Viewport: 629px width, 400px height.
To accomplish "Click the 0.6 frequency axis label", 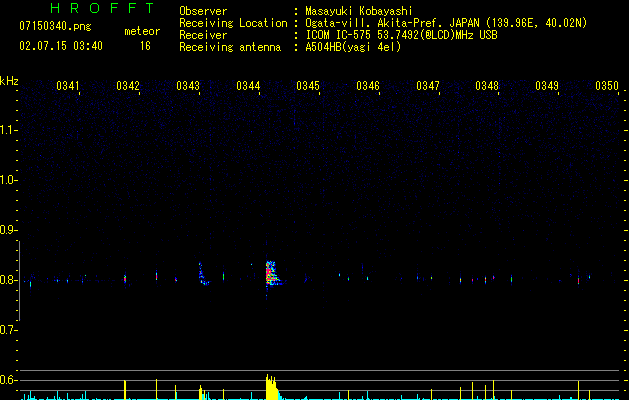I will (x=8, y=380).
